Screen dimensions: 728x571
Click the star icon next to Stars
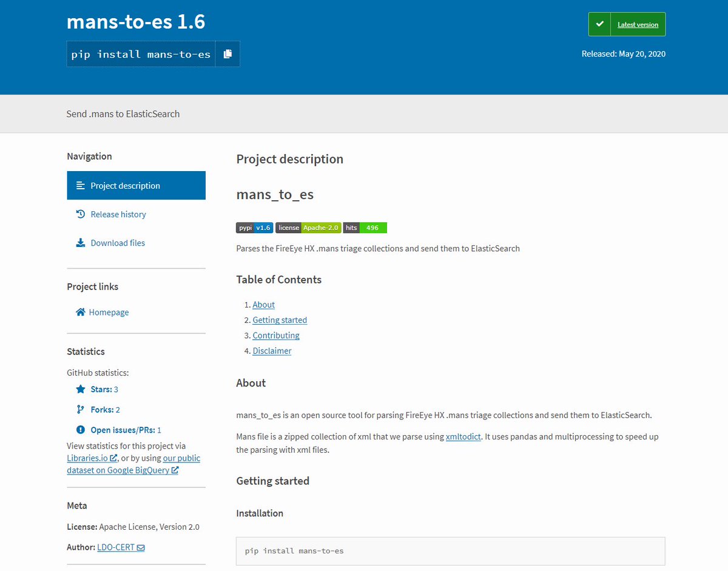79,389
